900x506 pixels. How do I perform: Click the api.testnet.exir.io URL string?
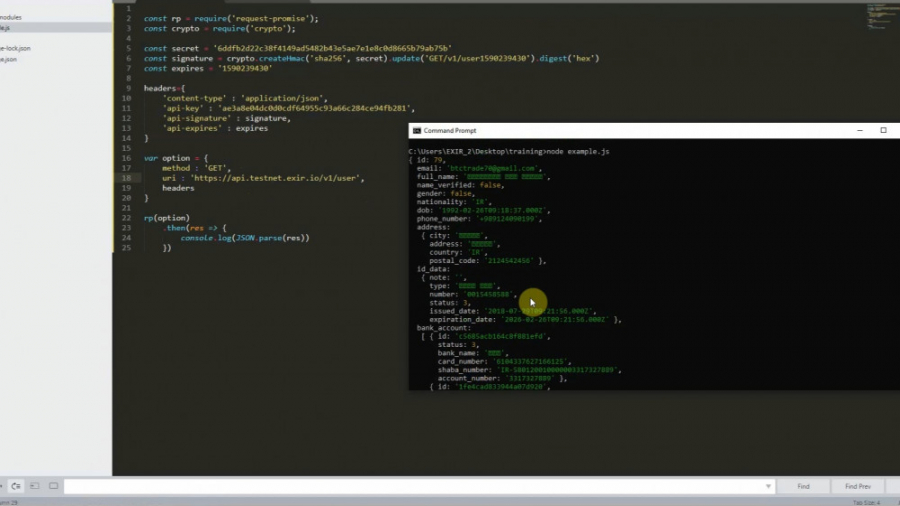click(x=275, y=178)
